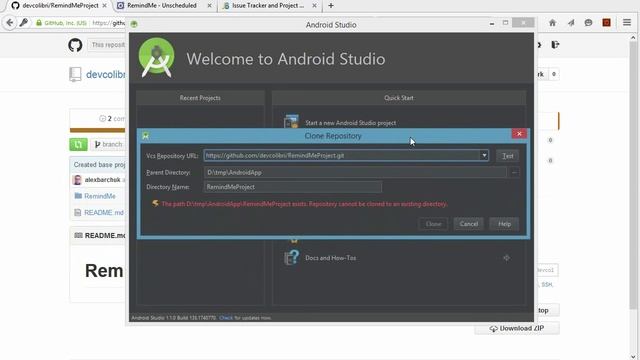Click the devcolibri owner link on GitHub
This screenshot has width=640, height=360.
(105, 75)
